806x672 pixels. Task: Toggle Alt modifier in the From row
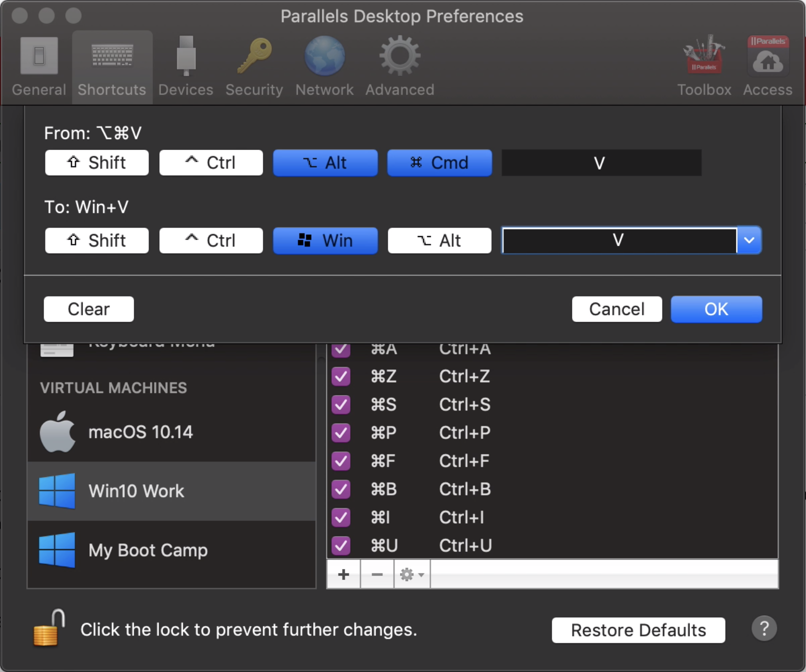tap(325, 162)
